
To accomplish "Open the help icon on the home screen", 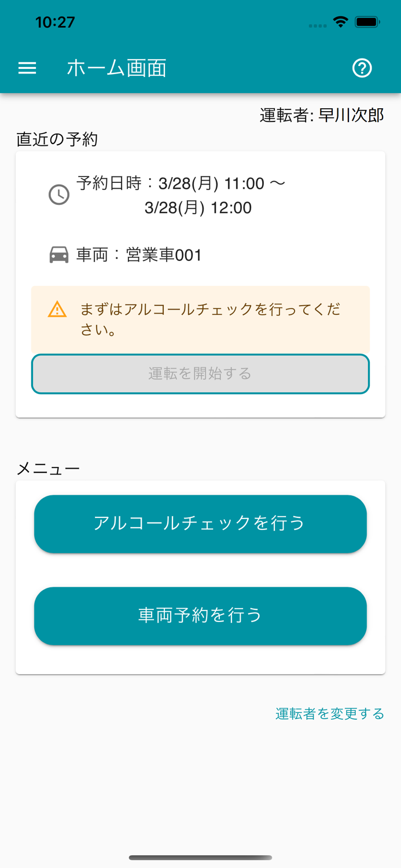I will (362, 68).
